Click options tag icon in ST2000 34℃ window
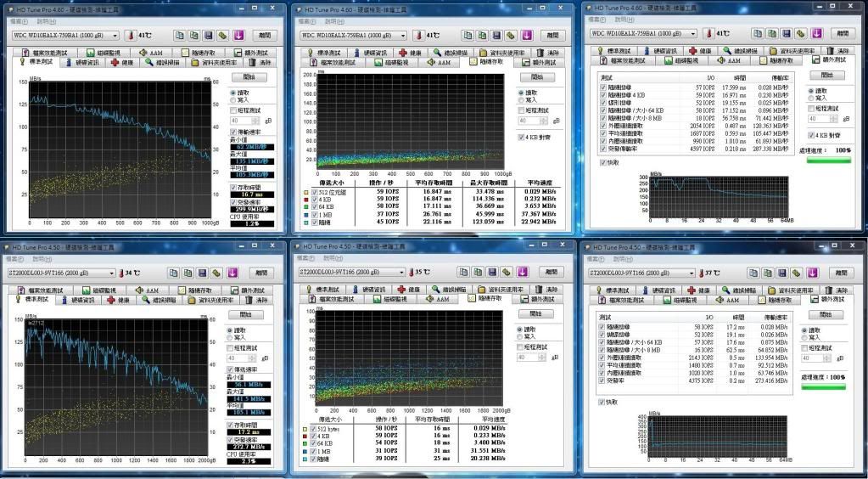Screen dimensions: 868x479 [x=216, y=273]
